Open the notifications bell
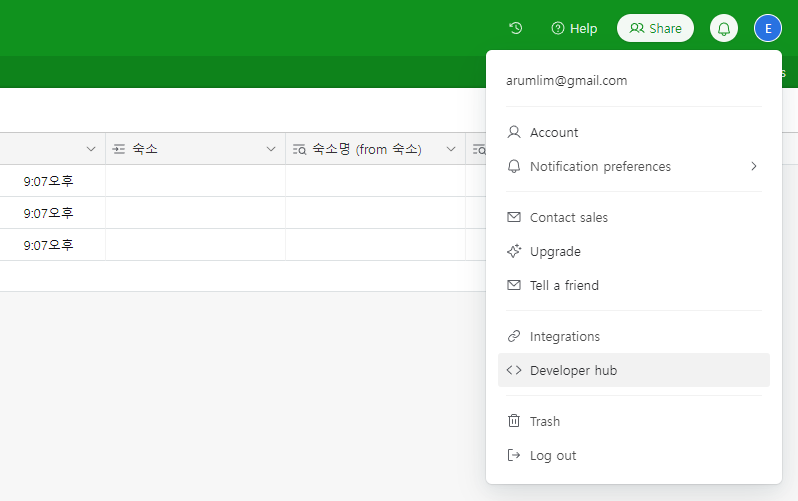The width and height of the screenshot is (798, 501). [x=724, y=29]
